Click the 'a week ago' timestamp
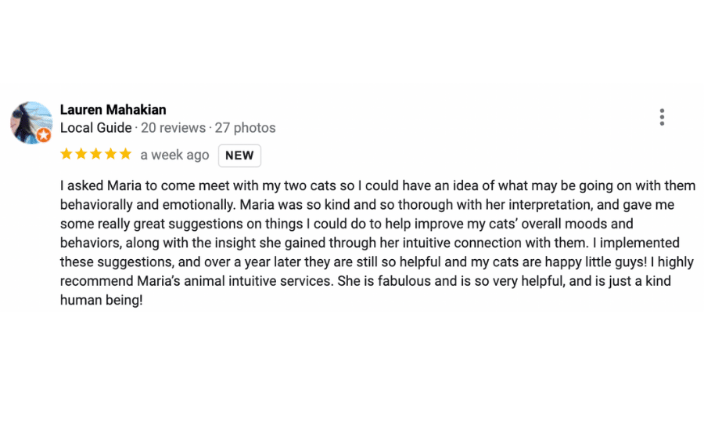Screen dimensions: 704x424 coord(175,155)
